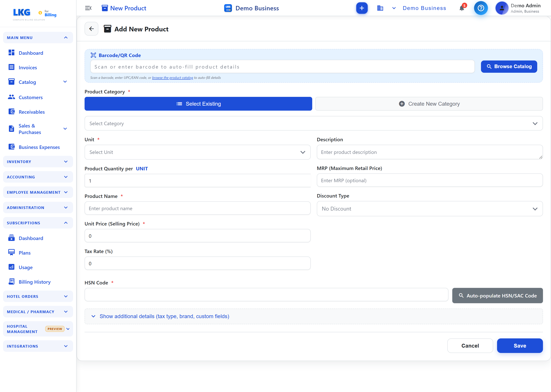Click the Business Expenses wallet icon

[x=11, y=147]
